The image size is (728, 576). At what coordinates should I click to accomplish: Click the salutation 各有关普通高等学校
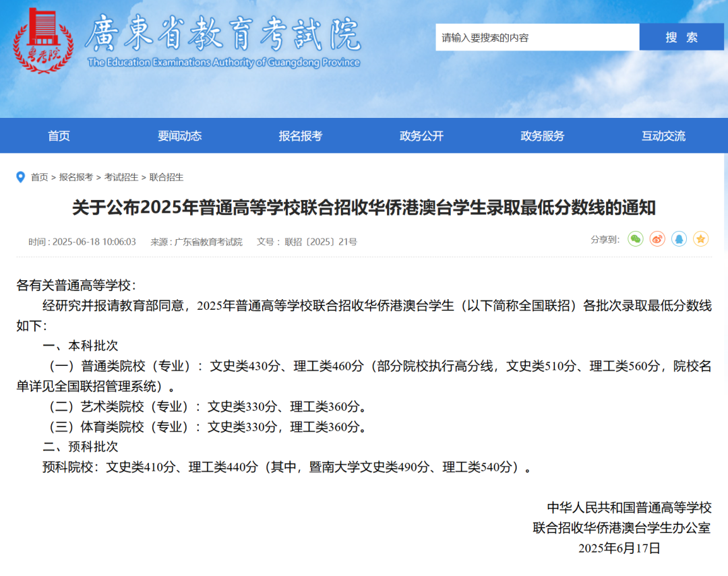[76, 286]
